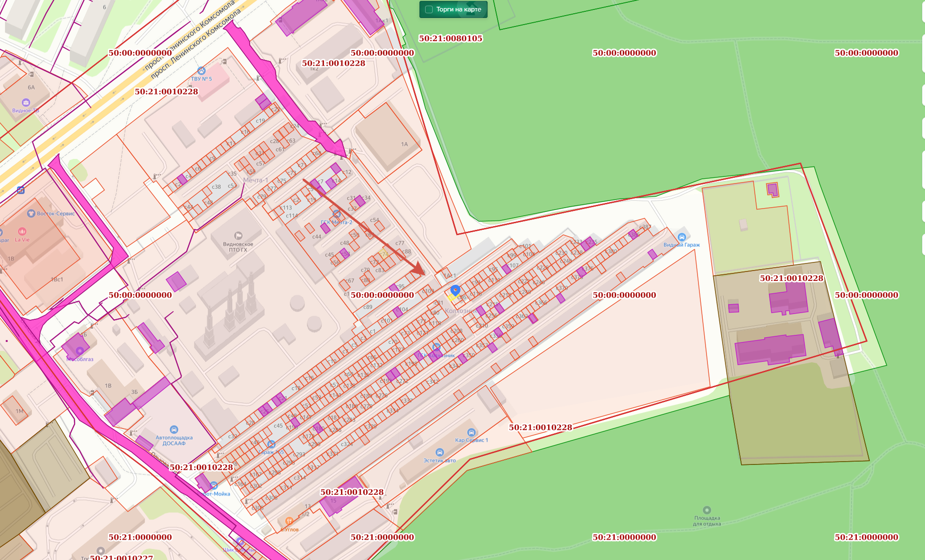Click the cadastral label 50:21:0080105

point(450,38)
